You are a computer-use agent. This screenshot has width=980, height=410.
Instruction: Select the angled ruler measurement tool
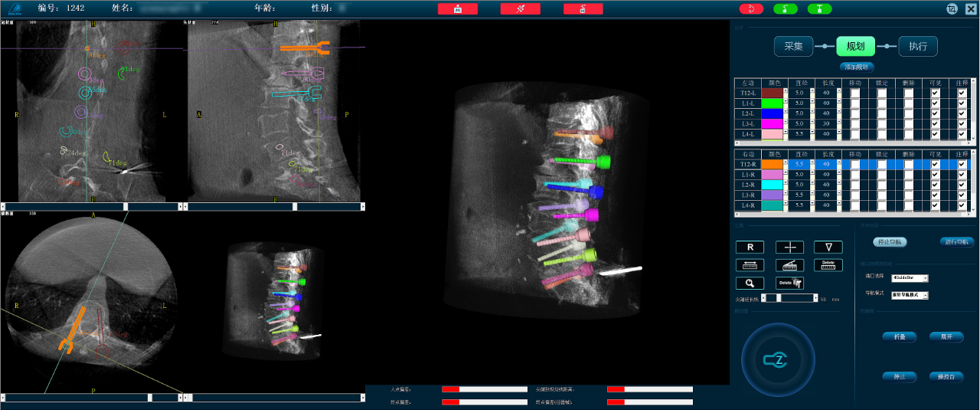click(x=789, y=265)
